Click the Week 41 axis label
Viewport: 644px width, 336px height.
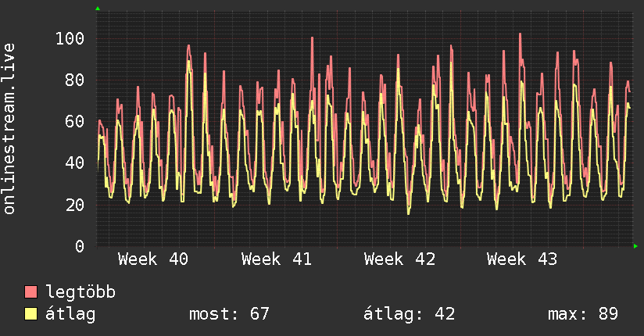tap(277, 259)
